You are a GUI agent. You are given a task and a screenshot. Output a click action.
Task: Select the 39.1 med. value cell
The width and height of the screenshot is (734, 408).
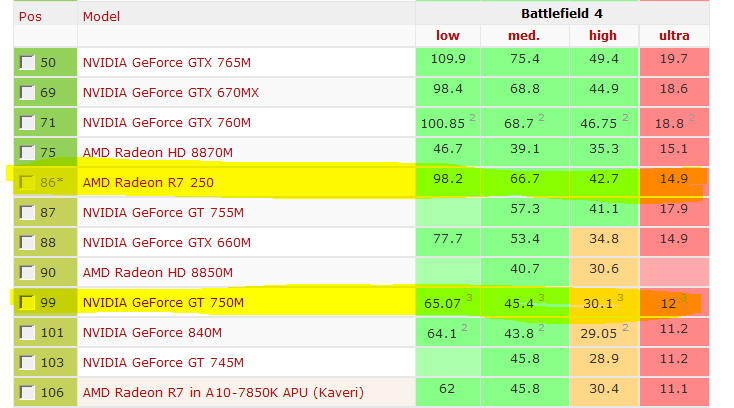pyautogui.click(x=525, y=152)
